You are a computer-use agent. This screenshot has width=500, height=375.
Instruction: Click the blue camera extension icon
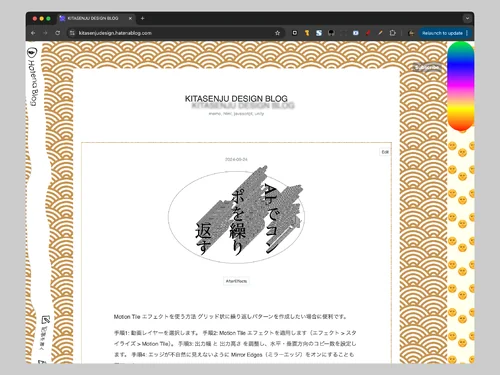[x=356, y=33]
